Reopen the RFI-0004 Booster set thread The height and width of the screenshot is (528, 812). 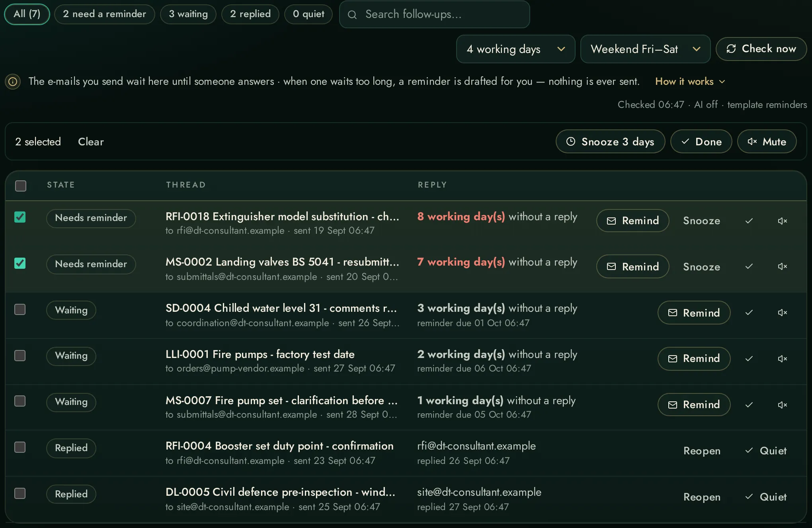(x=702, y=451)
